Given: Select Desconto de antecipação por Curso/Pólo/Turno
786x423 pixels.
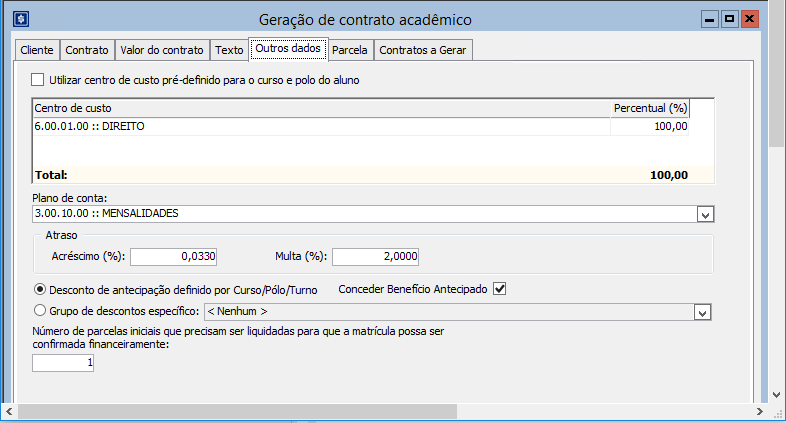Looking at the screenshot, I should tap(40, 289).
